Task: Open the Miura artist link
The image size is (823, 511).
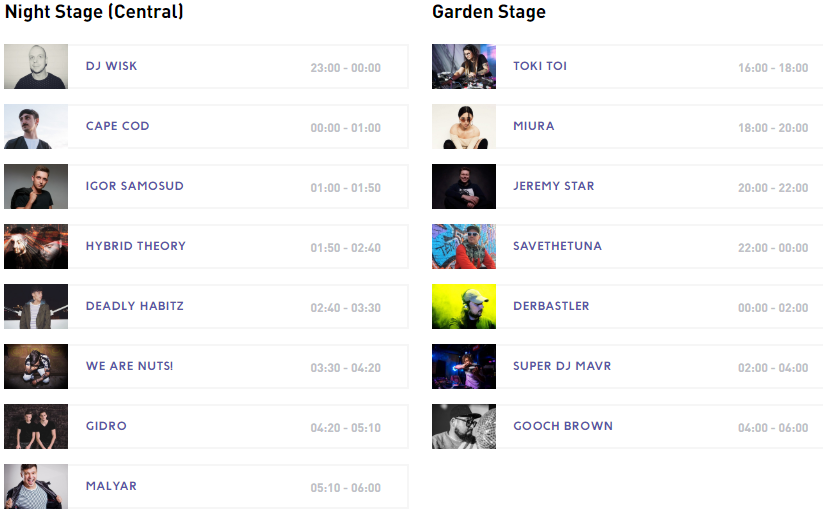Action: (x=533, y=126)
